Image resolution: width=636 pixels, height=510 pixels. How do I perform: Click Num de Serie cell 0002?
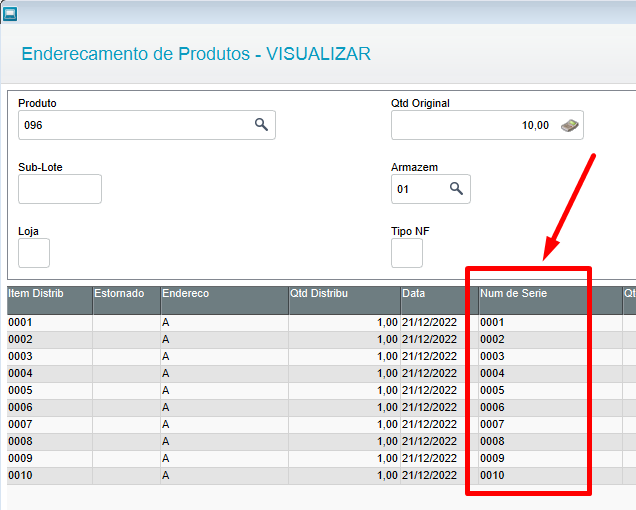click(x=550, y=340)
